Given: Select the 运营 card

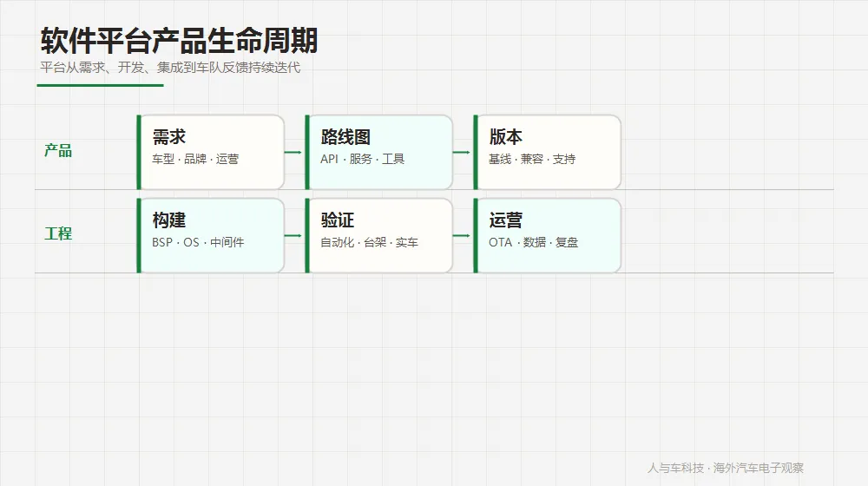Looking at the screenshot, I should pyautogui.click(x=548, y=235).
